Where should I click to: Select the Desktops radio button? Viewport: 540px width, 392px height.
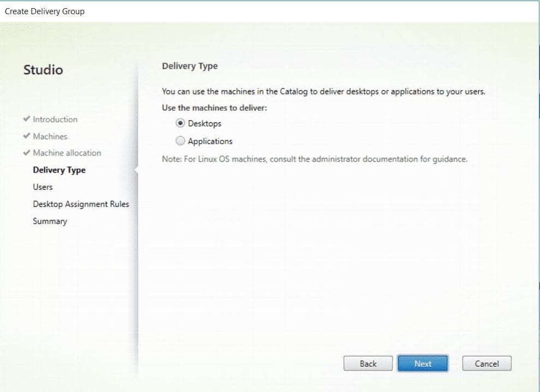[x=180, y=123]
